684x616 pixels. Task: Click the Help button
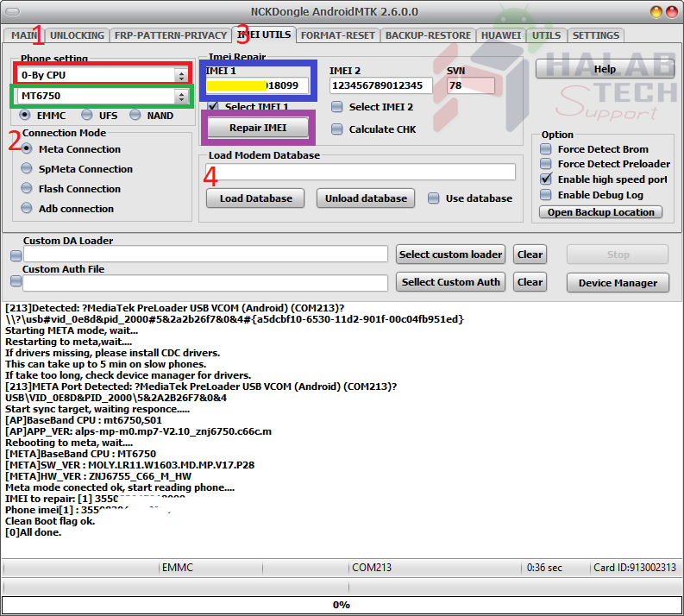point(605,69)
